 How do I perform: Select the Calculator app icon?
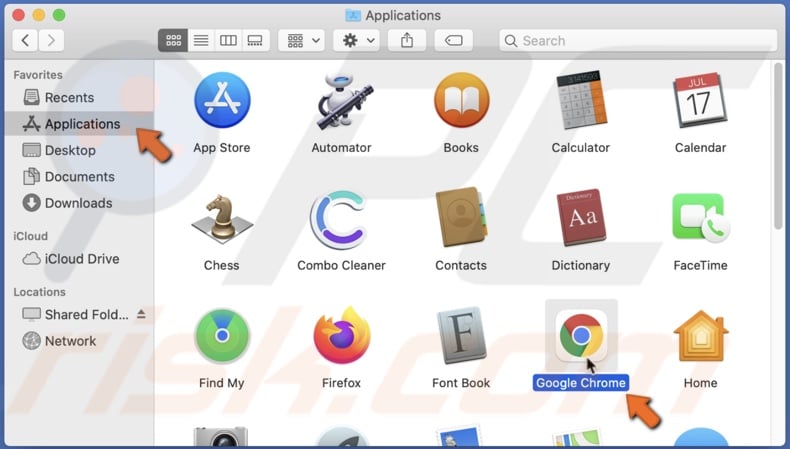pyautogui.click(x=581, y=100)
